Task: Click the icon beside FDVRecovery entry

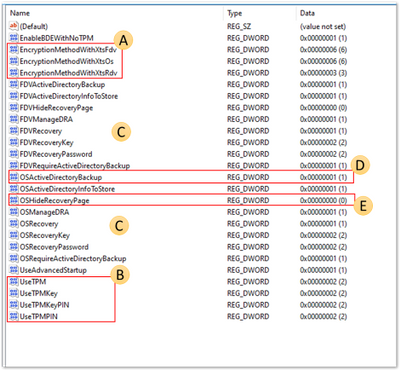Action: pos(14,131)
